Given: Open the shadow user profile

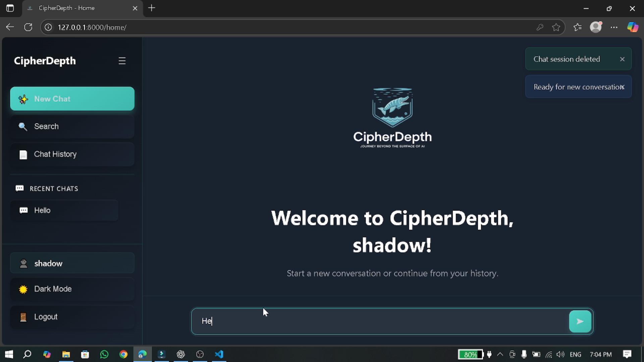Looking at the screenshot, I should pyautogui.click(x=72, y=263).
